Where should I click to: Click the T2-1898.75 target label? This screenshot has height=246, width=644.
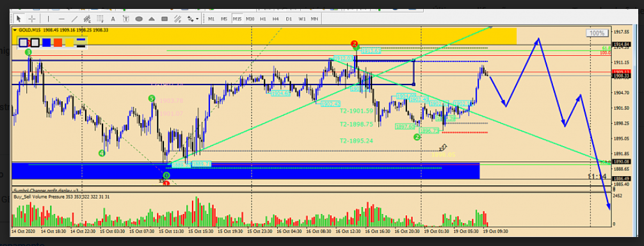click(x=357, y=124)
